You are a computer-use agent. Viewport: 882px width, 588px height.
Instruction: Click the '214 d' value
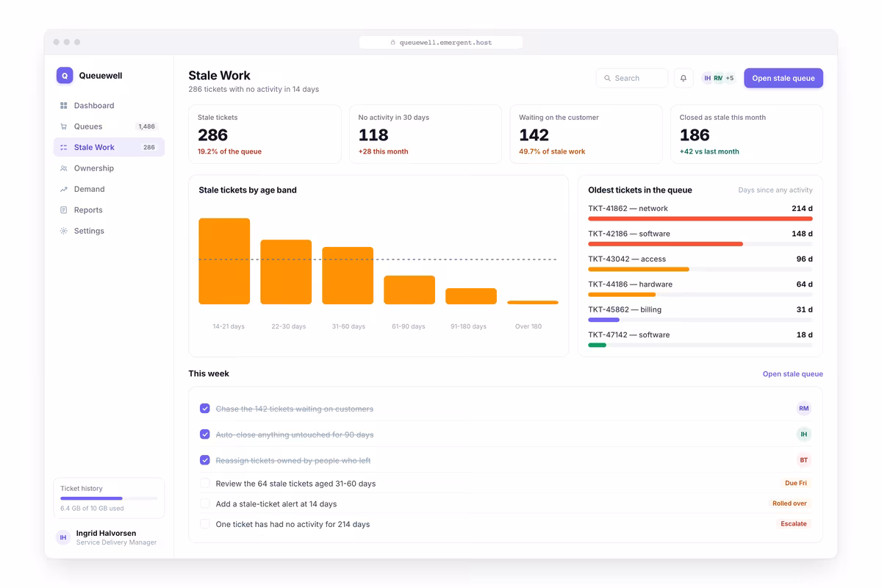click(802, 209)
